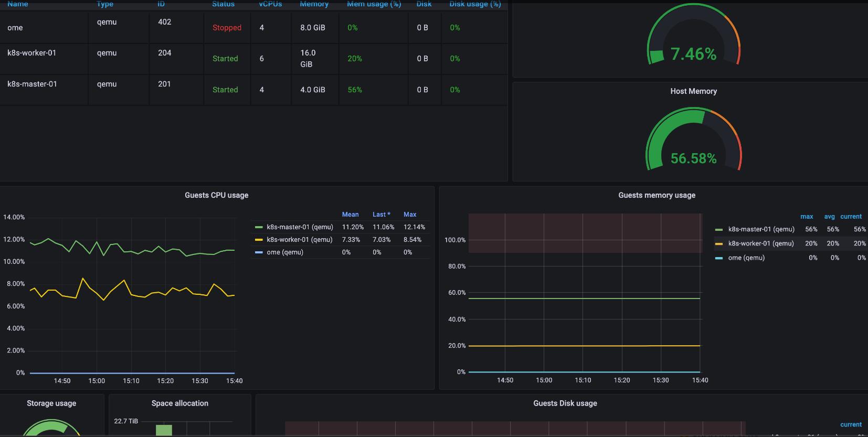Change green color of CPU k8s-master-01 series

pos(259,227)
